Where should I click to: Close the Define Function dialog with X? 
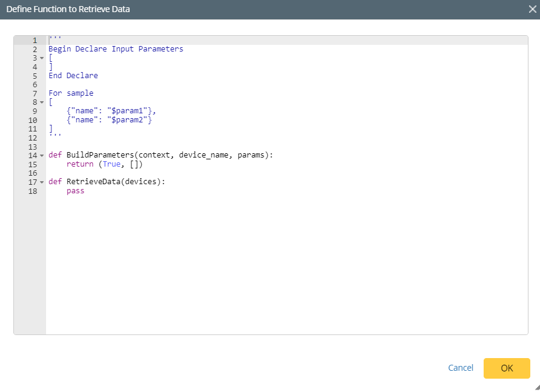[x=532, y=9]
